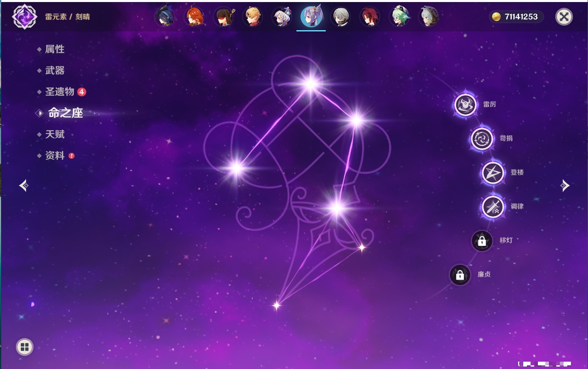Open the 苛捐 constellation node

(482, 139)
